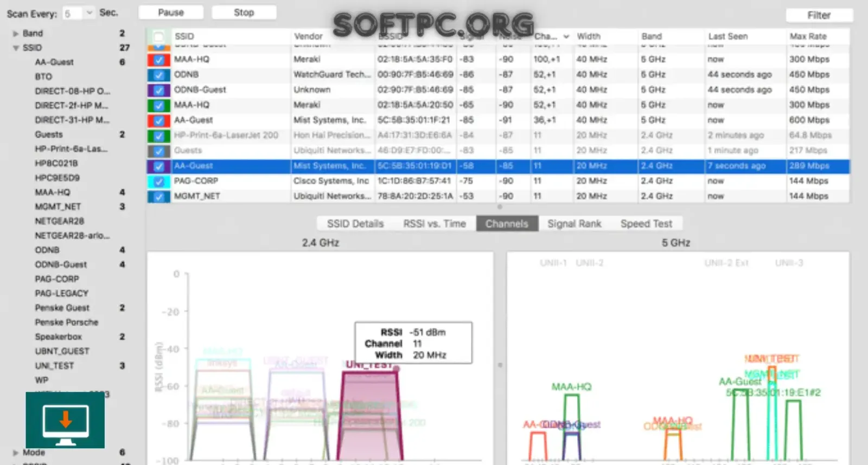This screenshot has width=868, height=465.
Task: Click vendor cell 'WatchGuard Tech...'
Action: click(x=332, y=75)
